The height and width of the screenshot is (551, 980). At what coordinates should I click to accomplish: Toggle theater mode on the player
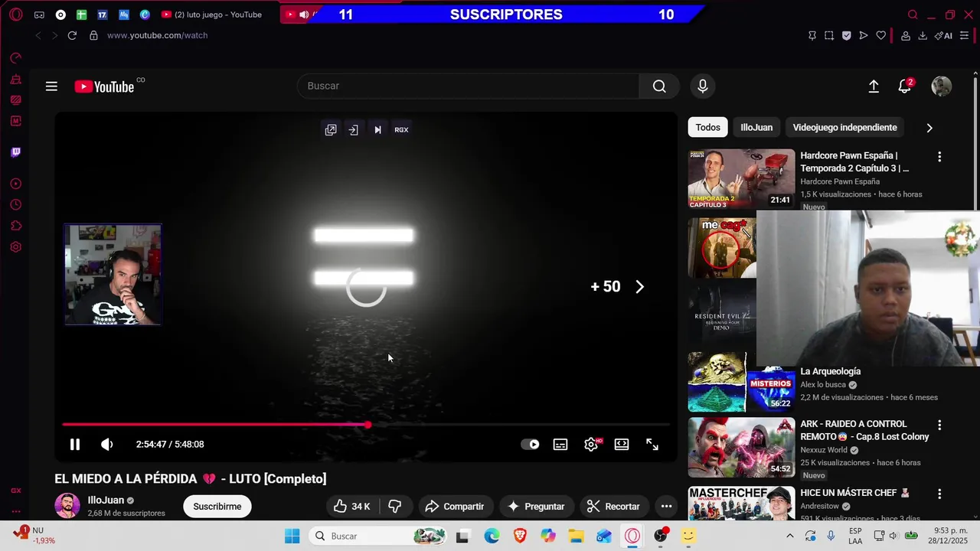[x=622, y=445]
